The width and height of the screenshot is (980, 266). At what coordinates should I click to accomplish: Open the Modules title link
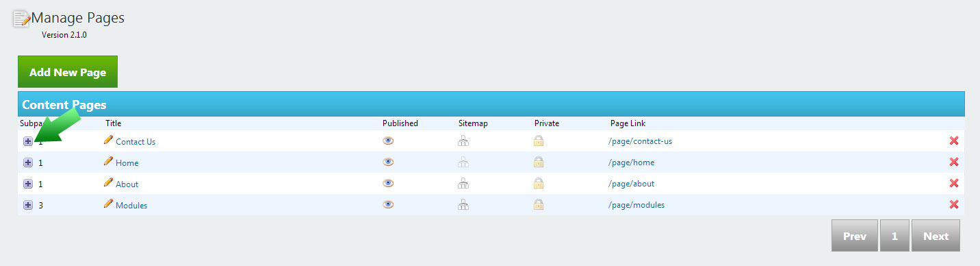pyautogui.click(x=131, y=205)
